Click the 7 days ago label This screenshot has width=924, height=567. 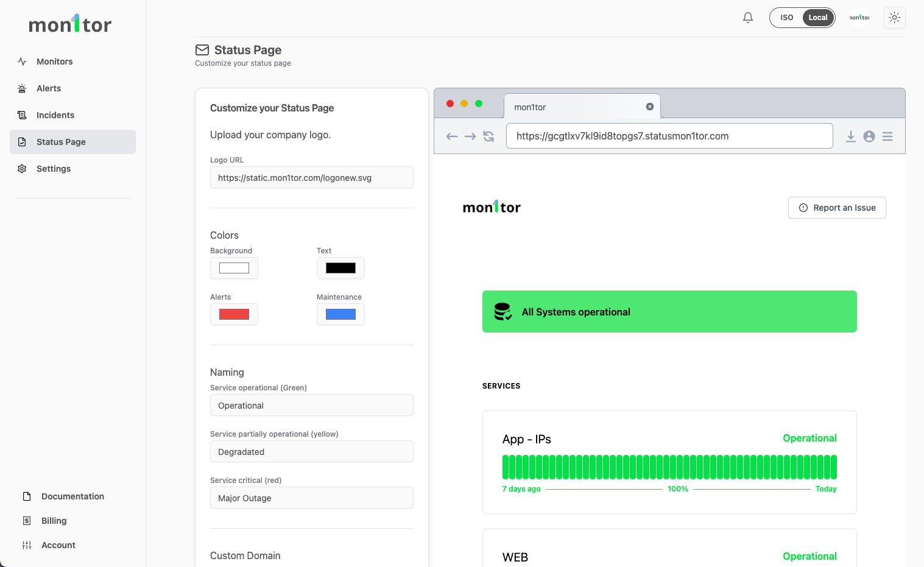tap(521, 489)
